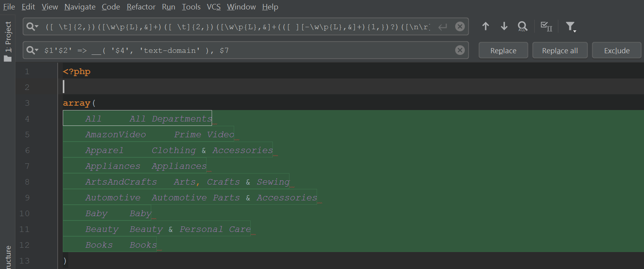Click line number 7 in the gutter

27,166
